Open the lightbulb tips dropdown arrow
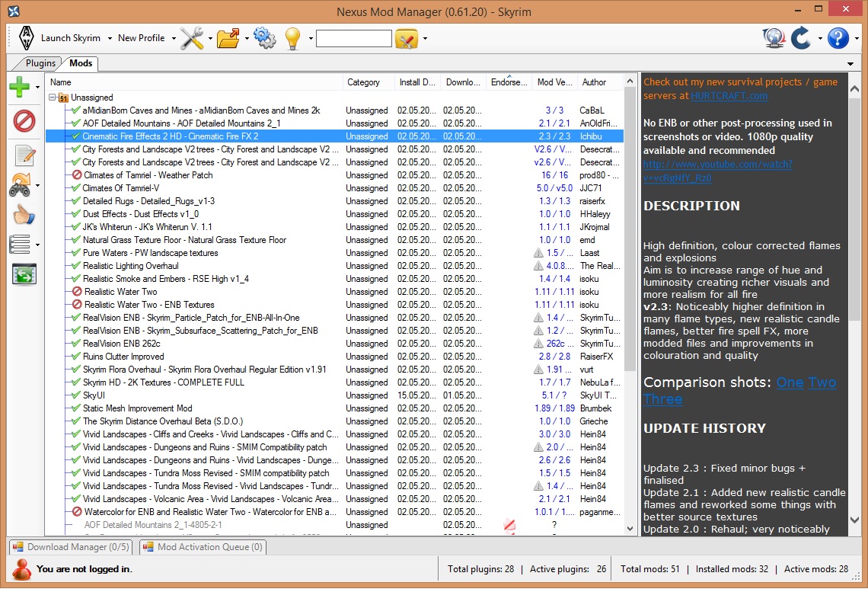The image size is (868, 592). 311,39
